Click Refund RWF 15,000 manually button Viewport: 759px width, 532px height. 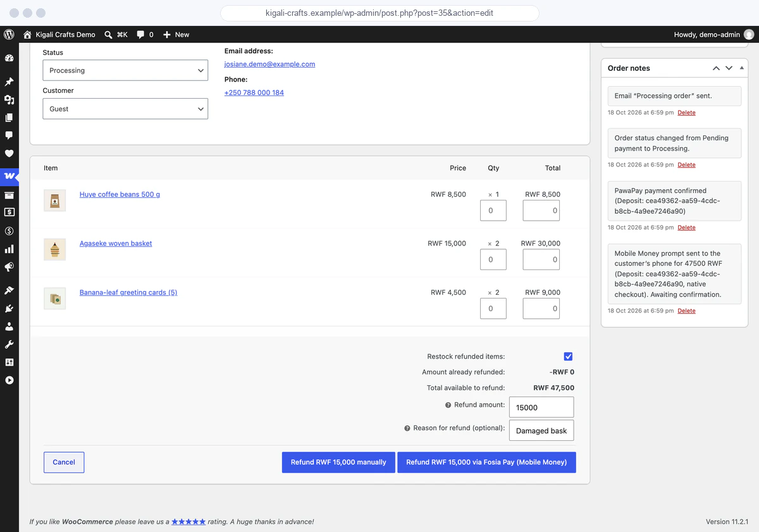tap(338, 462)
